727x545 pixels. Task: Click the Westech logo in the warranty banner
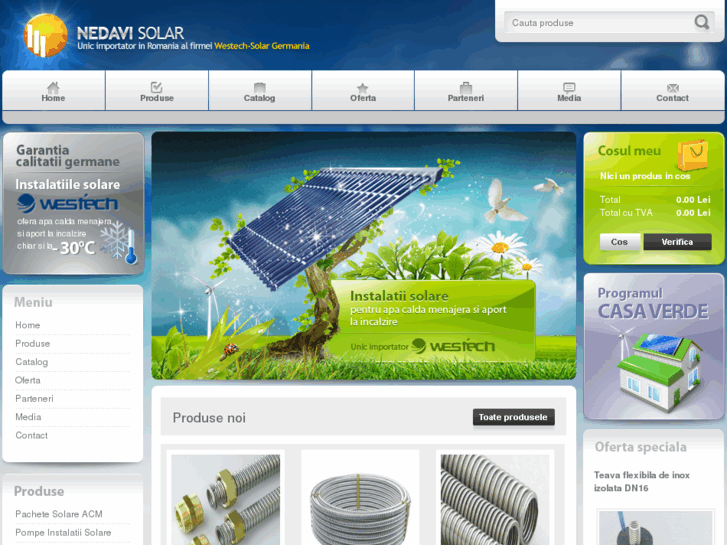pos(68,203)
